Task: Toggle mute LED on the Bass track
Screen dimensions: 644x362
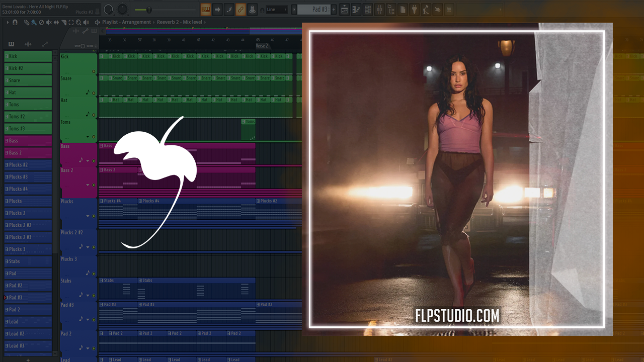Action: [94, 161]
